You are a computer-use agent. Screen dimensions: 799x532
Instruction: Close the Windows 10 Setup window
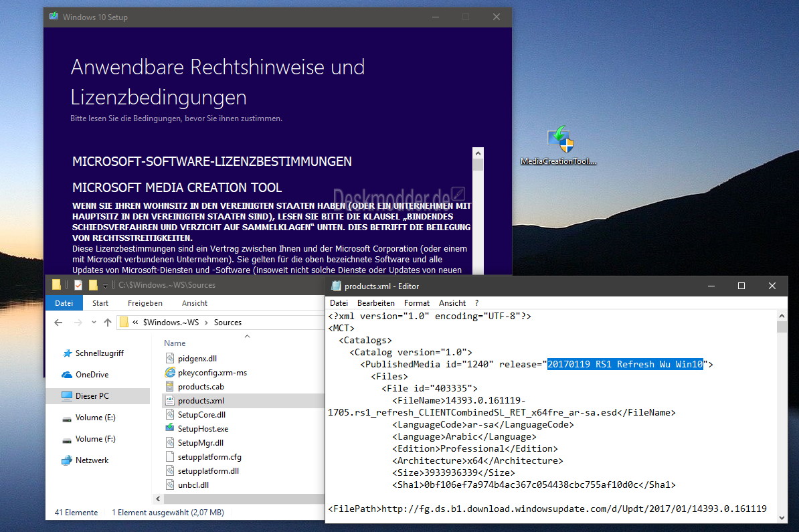pyautogui.click(x=497, y=17)
